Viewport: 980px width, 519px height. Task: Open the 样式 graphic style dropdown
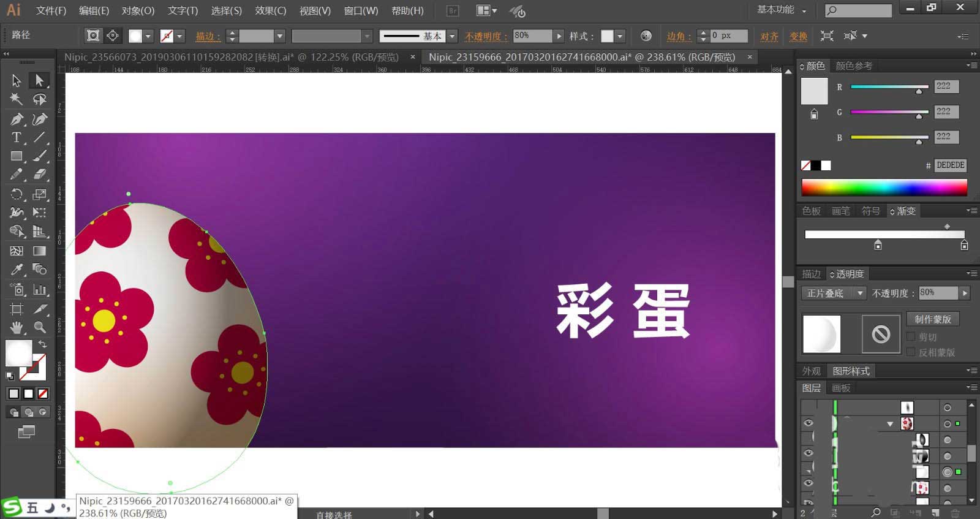click(x=620, y=36)
